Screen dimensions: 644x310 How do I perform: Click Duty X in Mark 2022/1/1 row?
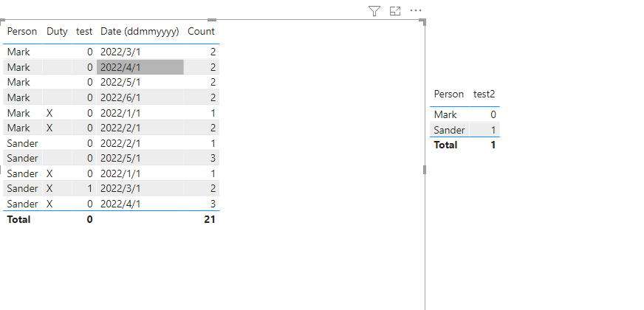[49, 113]
